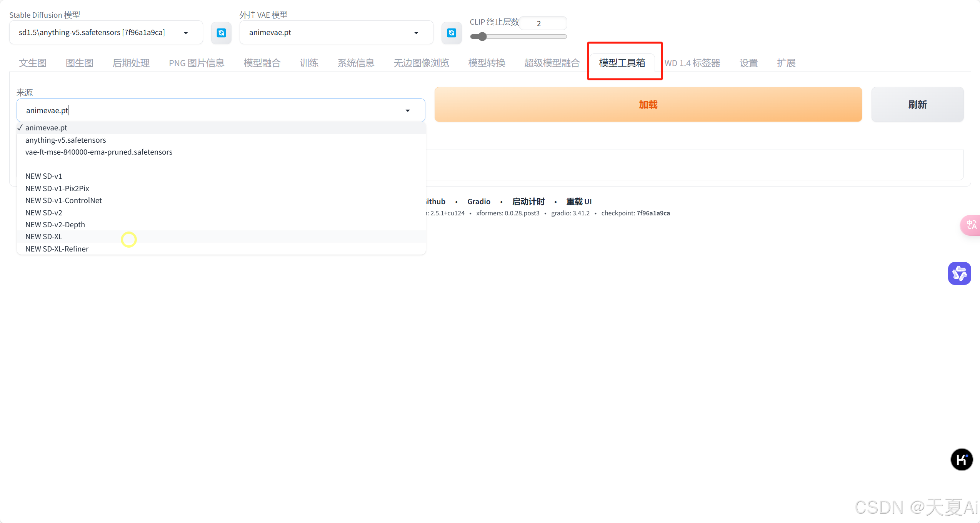Click the CLIP 终止层数 slider handle
The width and height of the screenshot is (980, 523).
[x=482, y=37]
